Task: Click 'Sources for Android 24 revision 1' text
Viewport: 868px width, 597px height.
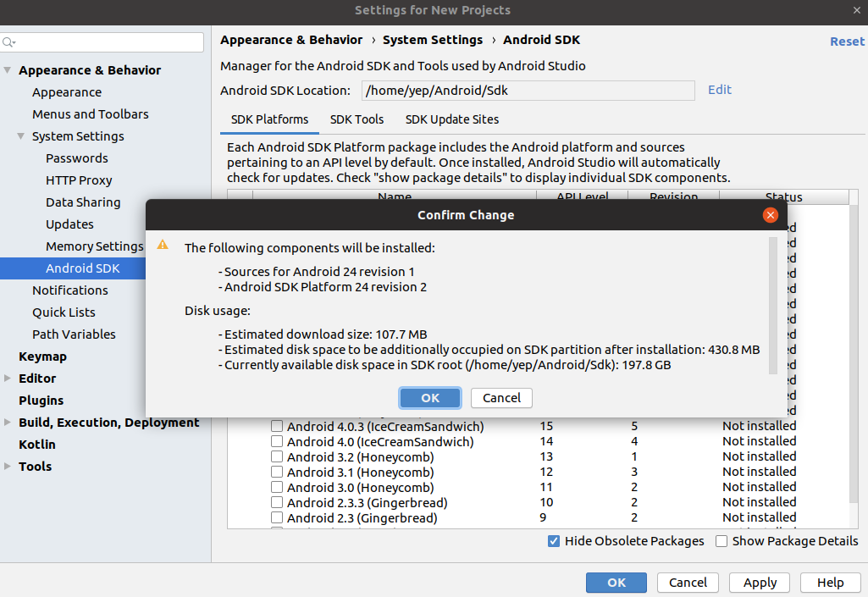Action: (x=319, y=272)
